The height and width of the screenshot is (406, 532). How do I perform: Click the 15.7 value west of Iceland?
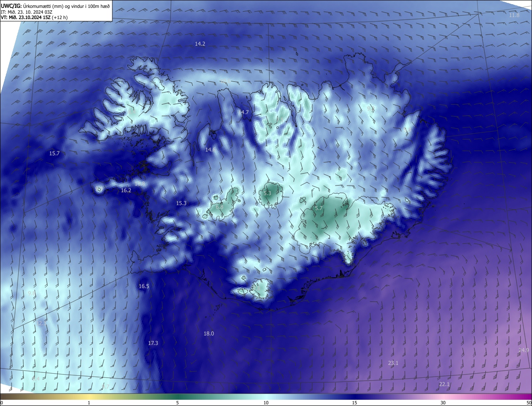tap(54, 154)
